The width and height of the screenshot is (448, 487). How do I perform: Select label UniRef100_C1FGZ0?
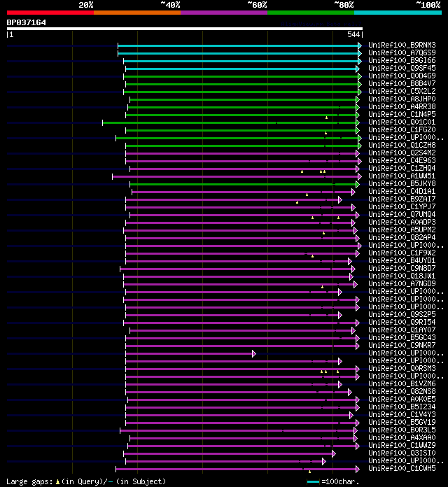point(402,130)
